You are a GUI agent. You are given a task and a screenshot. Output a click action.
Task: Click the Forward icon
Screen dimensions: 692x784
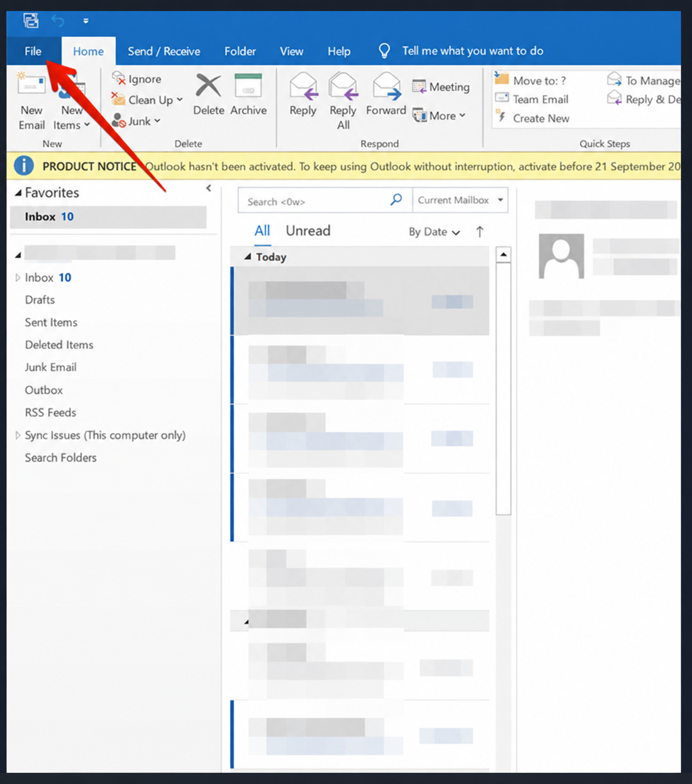tap(387, 86)
